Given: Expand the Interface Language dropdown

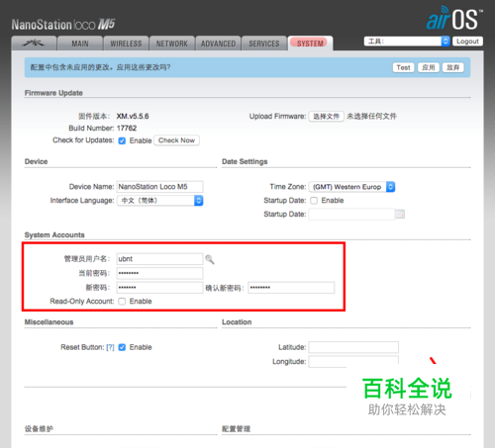Looking at the screenshot, I should tap(160, 201).
